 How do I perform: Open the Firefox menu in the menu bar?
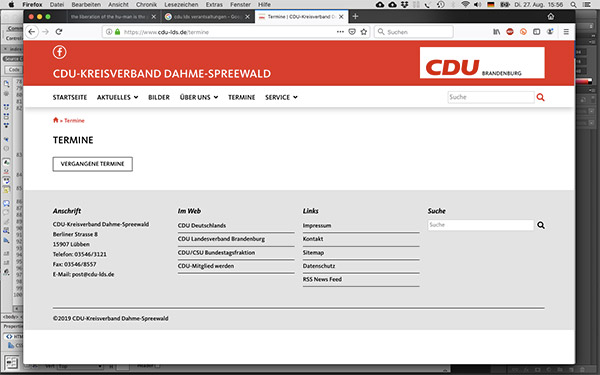pos(32,4)
